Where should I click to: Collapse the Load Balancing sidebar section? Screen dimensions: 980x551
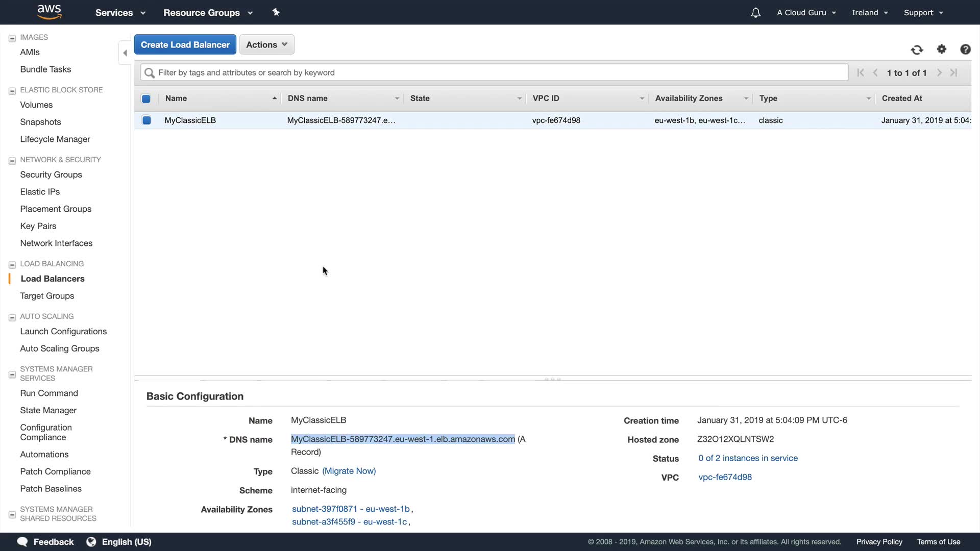pos(12,265)
